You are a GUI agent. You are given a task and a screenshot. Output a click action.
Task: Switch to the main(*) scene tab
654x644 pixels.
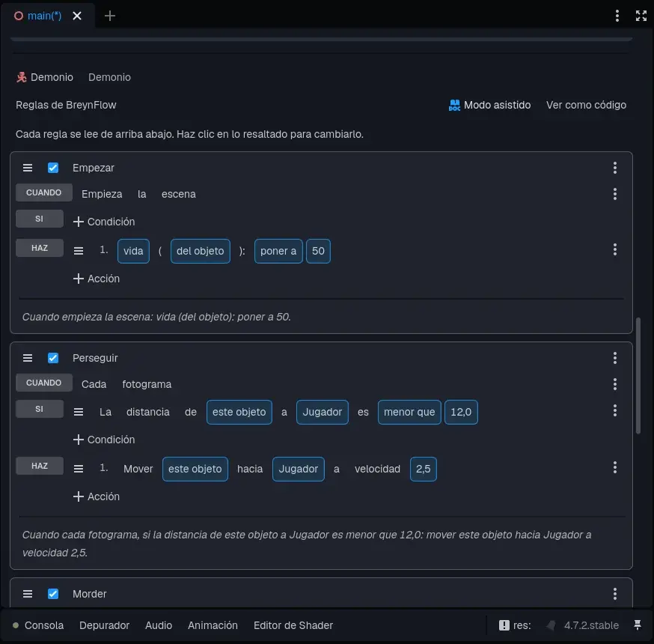click(x=44, y=16)
